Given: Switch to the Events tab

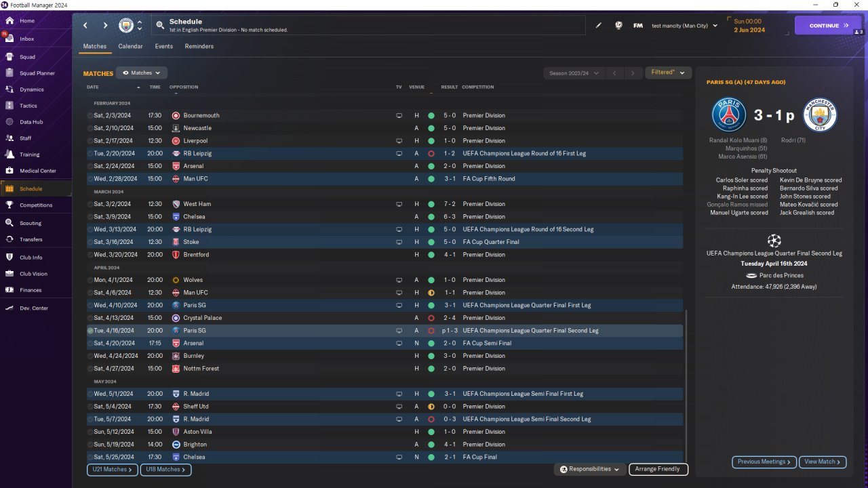Looking at the screenshot, I should click(164, 47).
